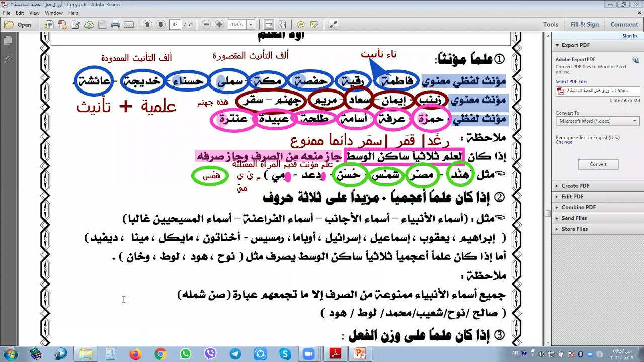
Task: Click the Change language link
Action: tap(564, 142)
